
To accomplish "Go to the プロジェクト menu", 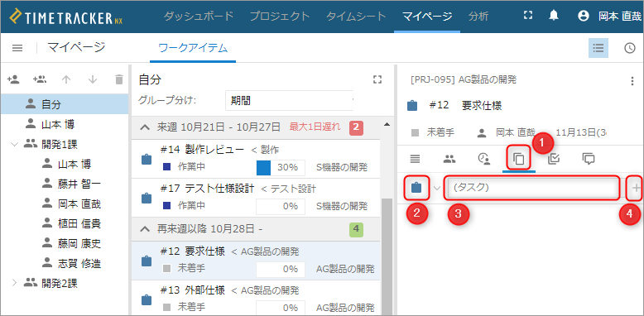I will pos(280,17).
